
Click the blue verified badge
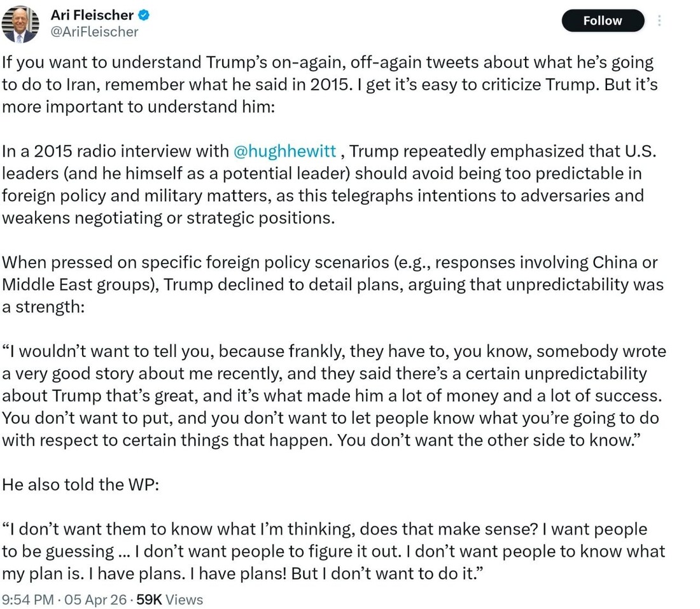pos(144,15)
